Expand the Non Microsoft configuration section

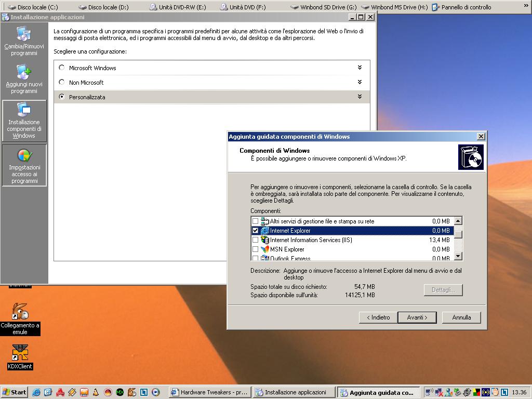click(360, 82)
